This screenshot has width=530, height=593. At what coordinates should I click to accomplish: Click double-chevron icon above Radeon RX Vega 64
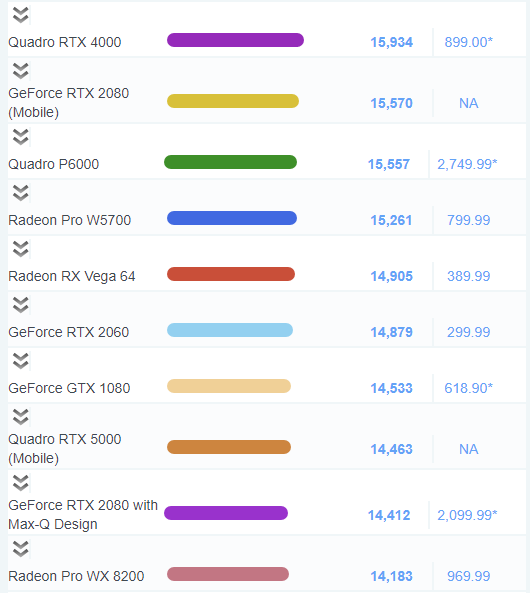20,249
